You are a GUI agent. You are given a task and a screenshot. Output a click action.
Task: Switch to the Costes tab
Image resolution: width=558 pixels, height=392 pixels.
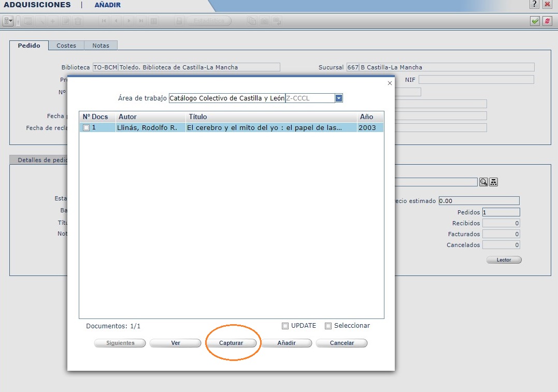(66, 46)
